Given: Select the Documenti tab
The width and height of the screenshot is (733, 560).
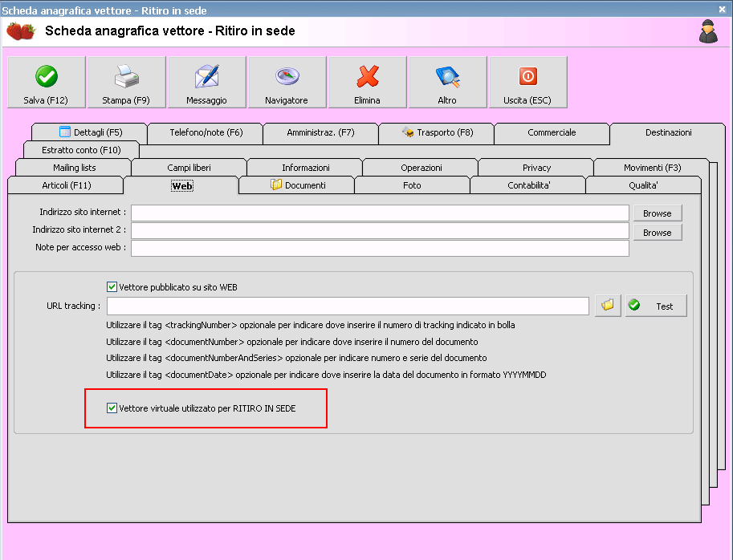Looking at the screenshot, I should (297, 185).
